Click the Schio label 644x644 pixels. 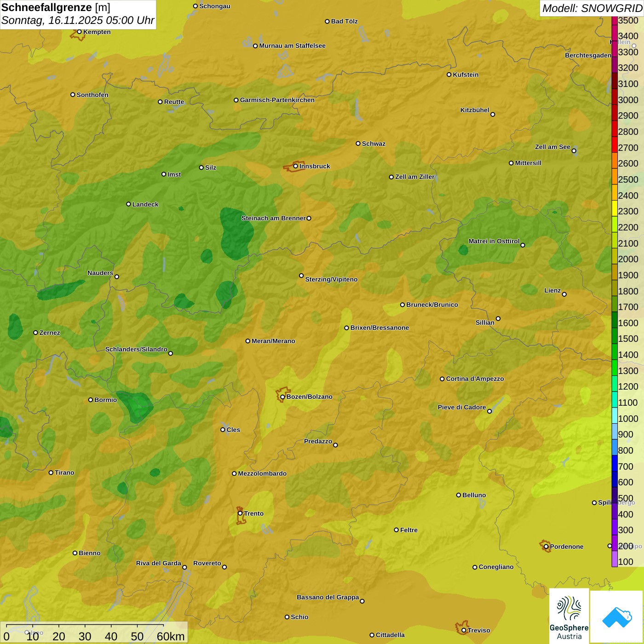[300, 617]
